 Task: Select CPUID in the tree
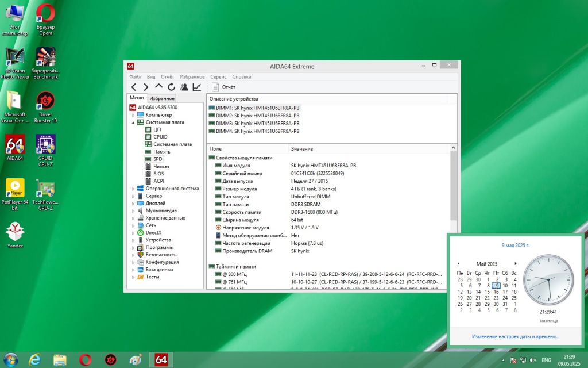coord(160,137)
